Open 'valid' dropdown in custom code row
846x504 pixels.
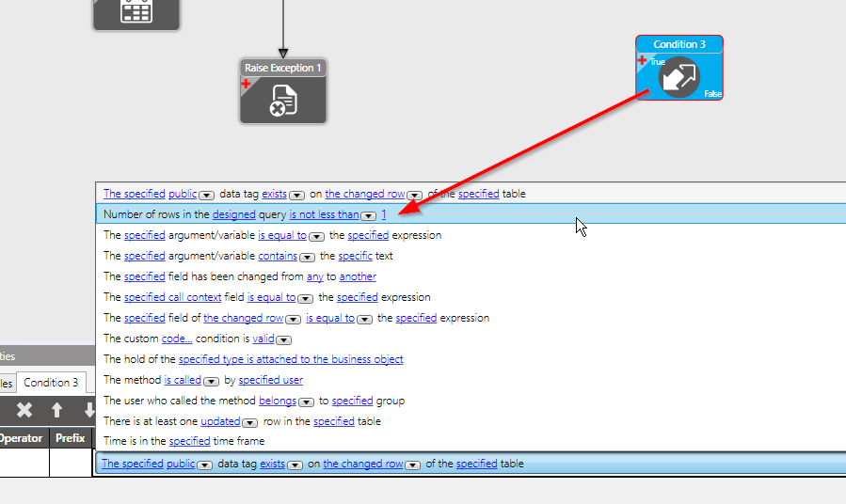[x=284, y=339]
